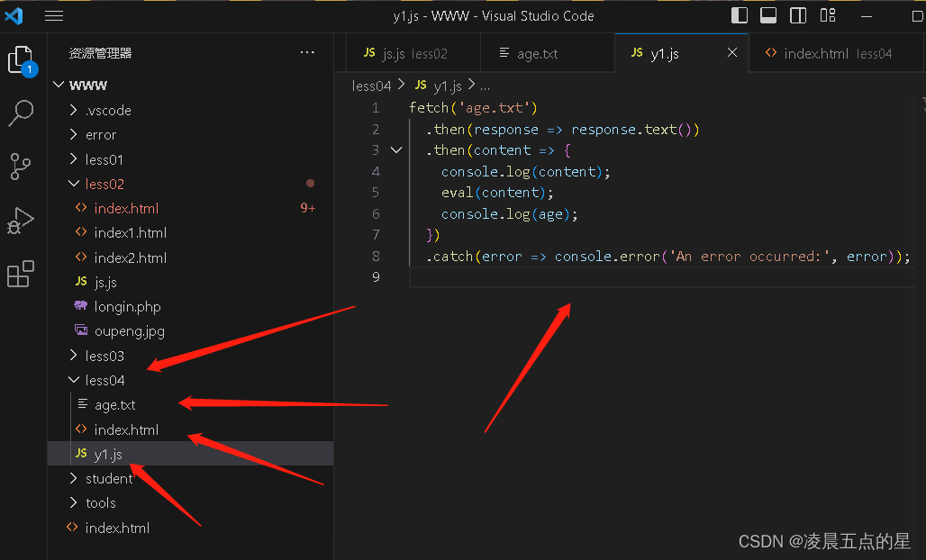Toggle the Primary Side Bar visibility
Screen dimensions: 926x560
(x=740, y=15)
